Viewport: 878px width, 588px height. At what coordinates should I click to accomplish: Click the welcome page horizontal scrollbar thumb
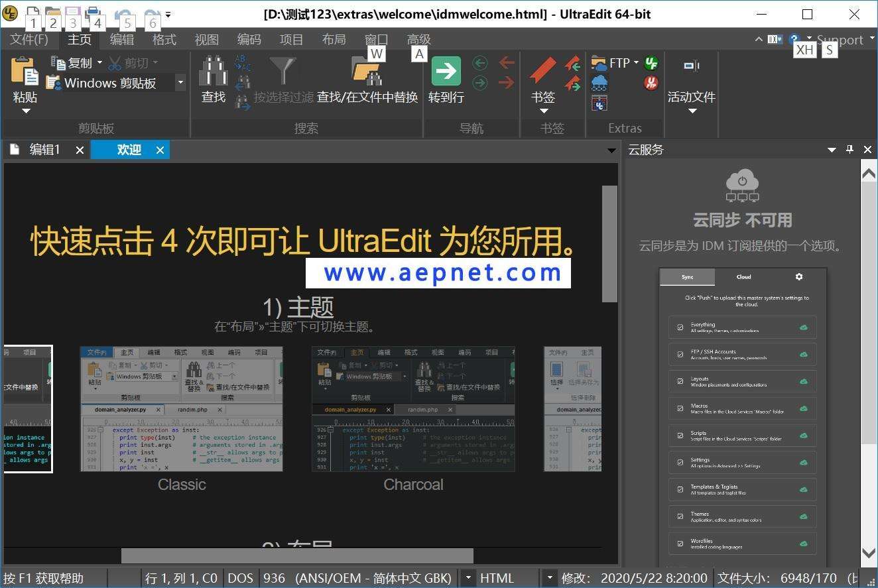(297, 556)
